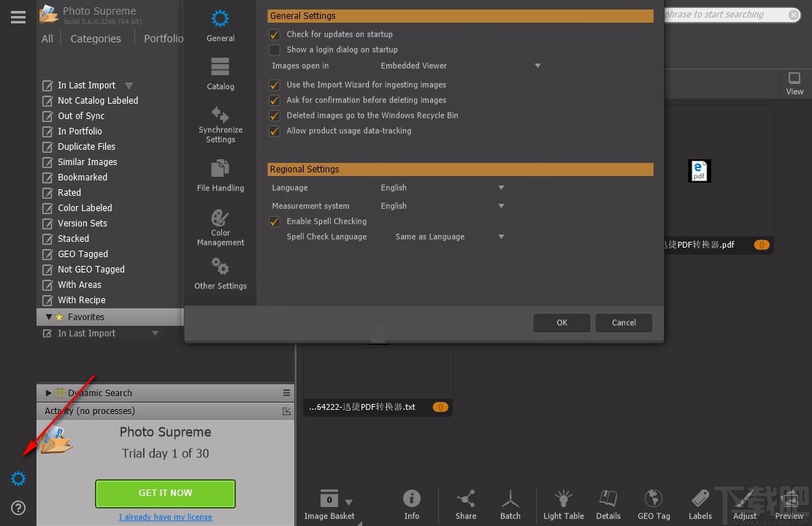Enable Show a login dialog on startup
The image size is (812, 526).
point(275,50)
